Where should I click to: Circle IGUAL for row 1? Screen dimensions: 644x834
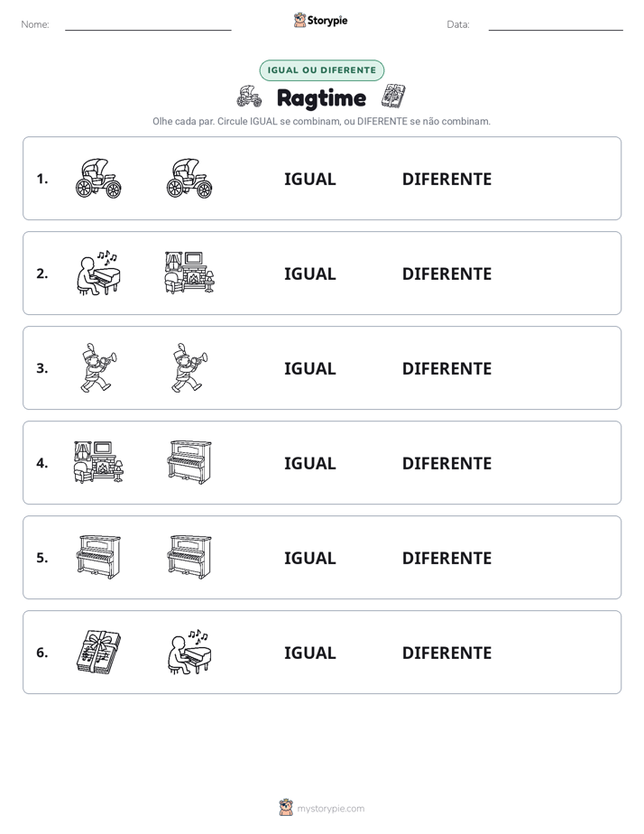pos(309,180)
